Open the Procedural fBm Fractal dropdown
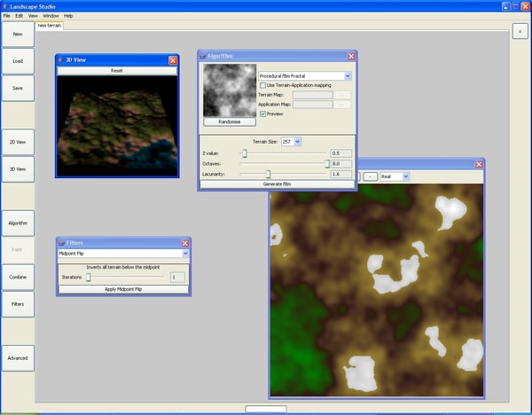Screen dimensions: 532x415 305,76
